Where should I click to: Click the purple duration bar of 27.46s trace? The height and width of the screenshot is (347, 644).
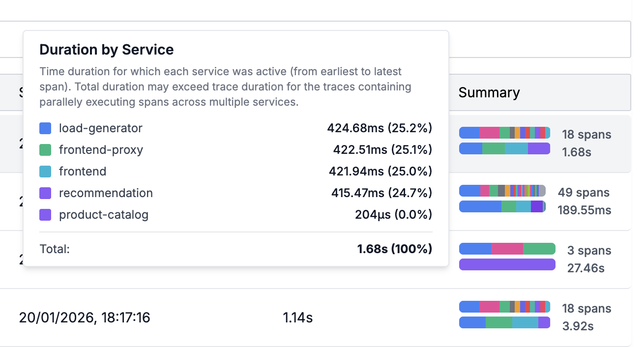(x=507, y=264)
